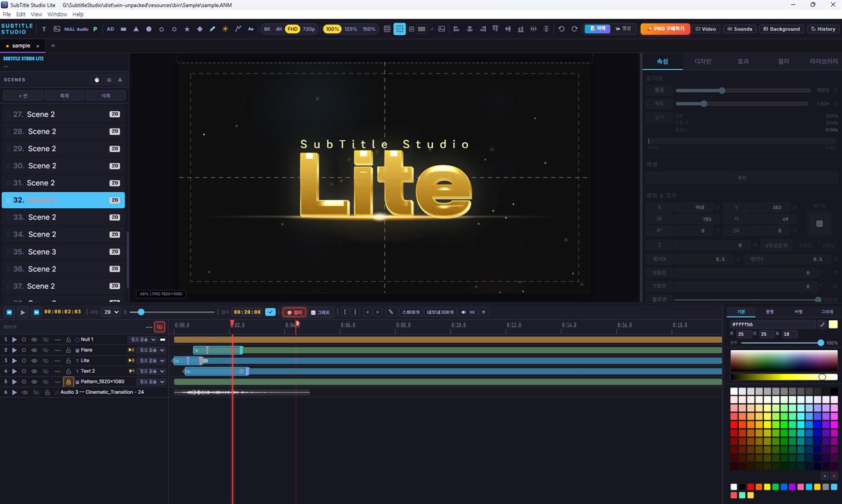842x504 pixels.
Task: Toggle the blue checkbox next to duration
Action: (x=270, y=313)
